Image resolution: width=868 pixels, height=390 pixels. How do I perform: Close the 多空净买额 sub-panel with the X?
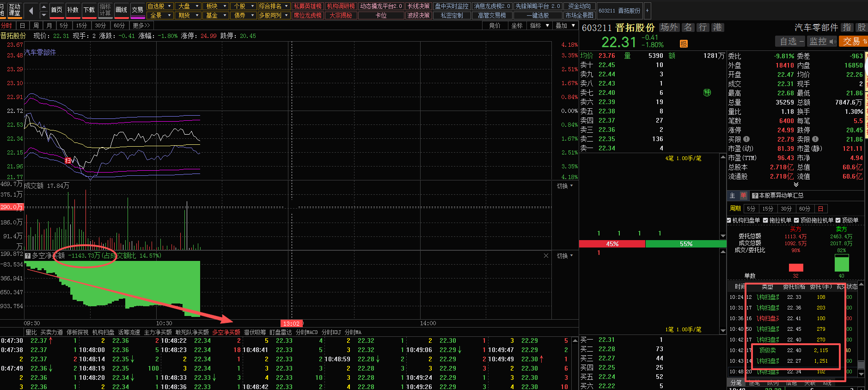(x=546, y=256)
